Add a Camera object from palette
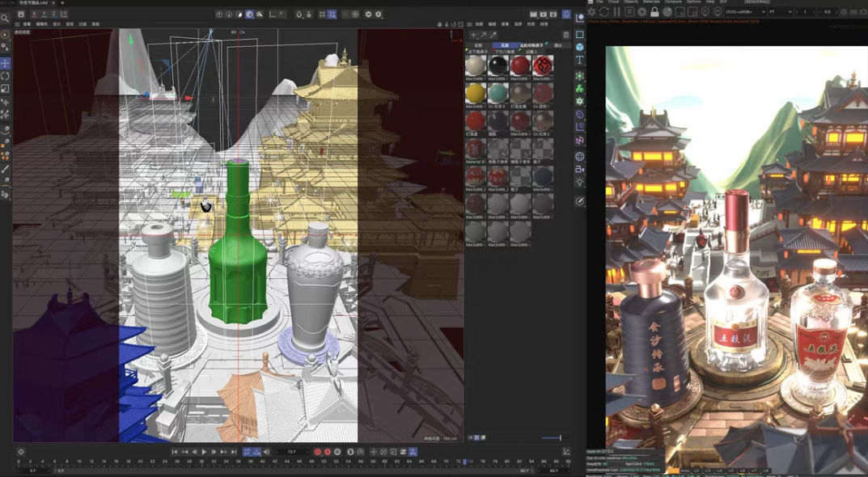Screen dimensions: 868x477 (x=579, y=170)
